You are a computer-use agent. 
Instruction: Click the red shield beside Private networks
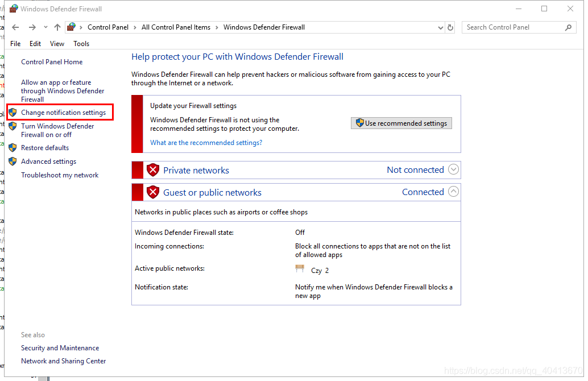(x=153, y=170)
